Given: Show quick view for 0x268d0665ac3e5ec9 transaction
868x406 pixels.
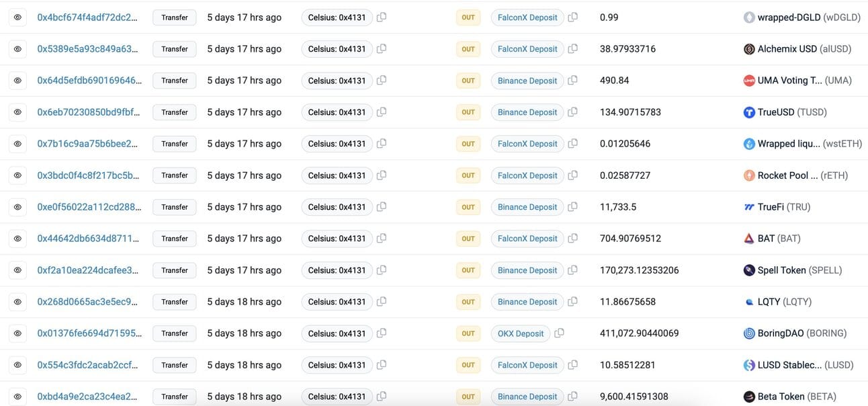Looking at the screenshot, I should pyautogui.click(x=17, y=302).
